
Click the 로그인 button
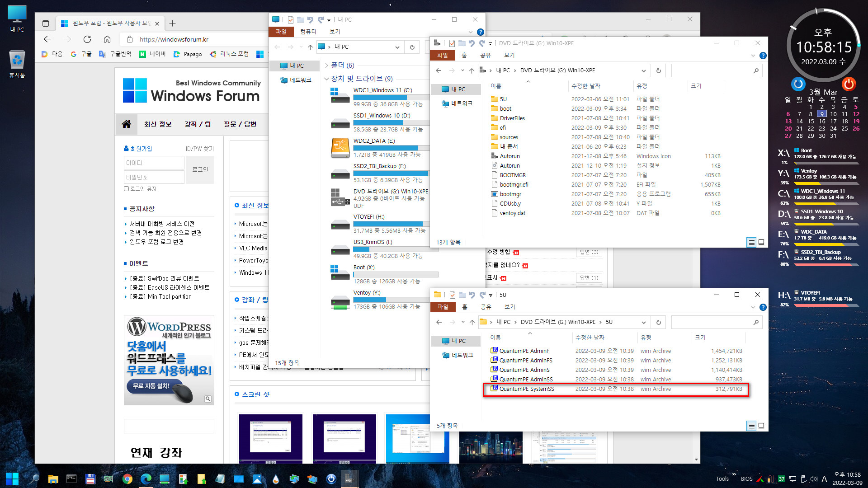coord(200,169)
